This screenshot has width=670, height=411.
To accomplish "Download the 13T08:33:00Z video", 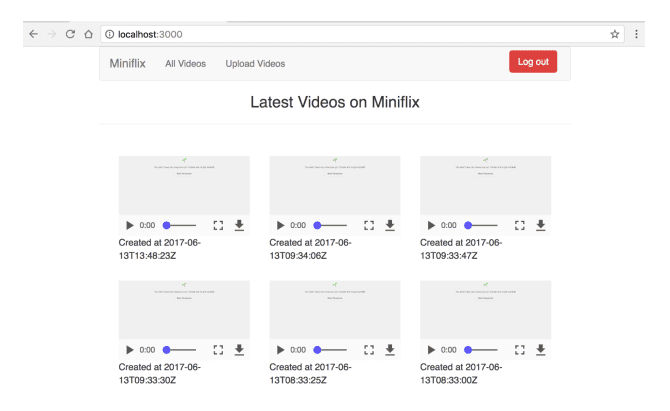I will click(x=541, y=350).
